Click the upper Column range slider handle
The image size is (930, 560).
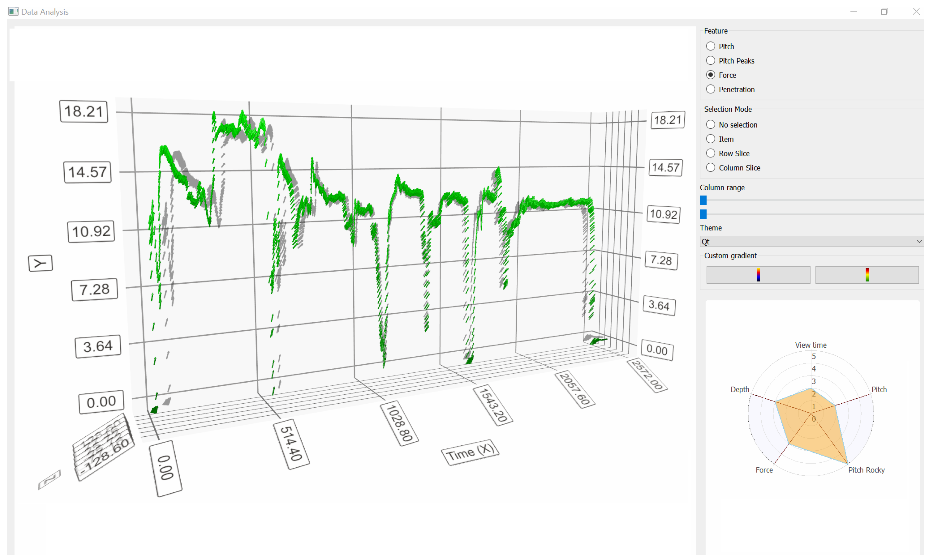click(x=703, y=200)
